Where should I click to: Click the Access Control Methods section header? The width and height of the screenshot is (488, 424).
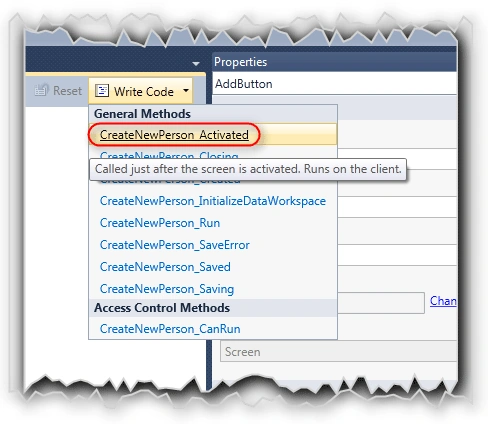pyautogui.click(x=213, y=308)
